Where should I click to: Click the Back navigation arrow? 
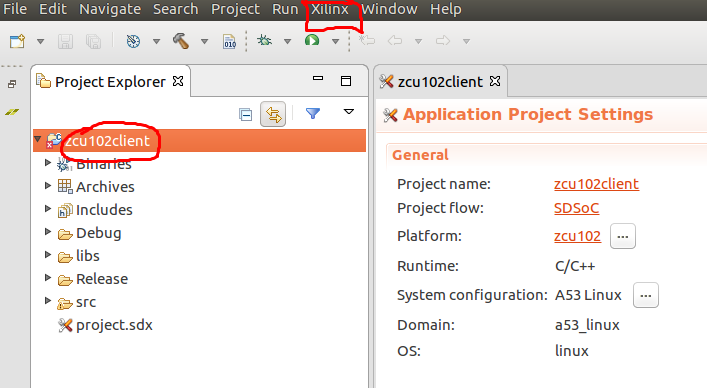click(x=395, y=41)
